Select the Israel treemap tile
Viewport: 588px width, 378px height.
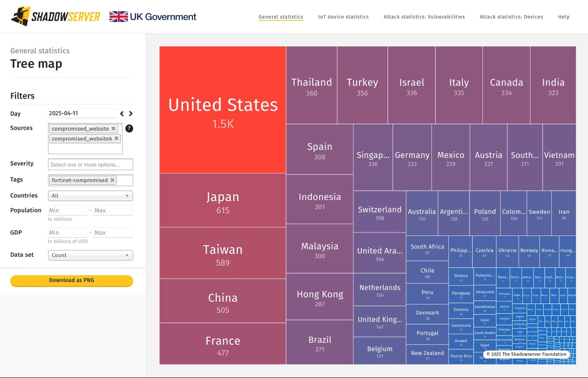[x=411, y=85]
